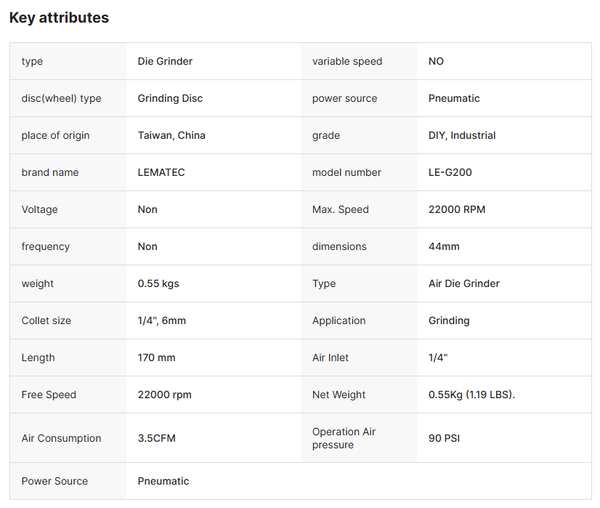This screenshot has width=600, height=508.
Task: Click the Key attributes heading
Action: tap(59, 18)
